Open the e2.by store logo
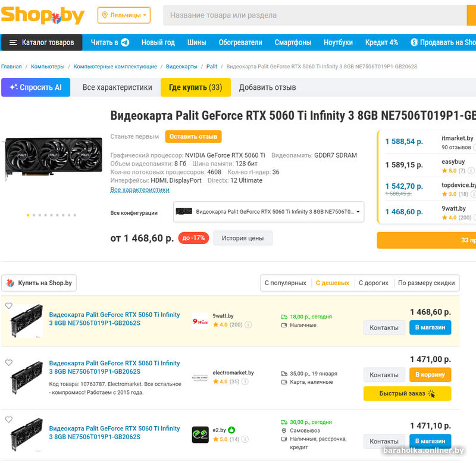 pos(201,435)
